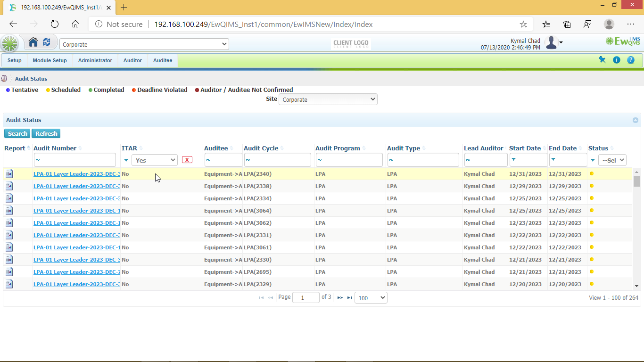Open report icon for LPA(3064) row

[x=9, y=211]
